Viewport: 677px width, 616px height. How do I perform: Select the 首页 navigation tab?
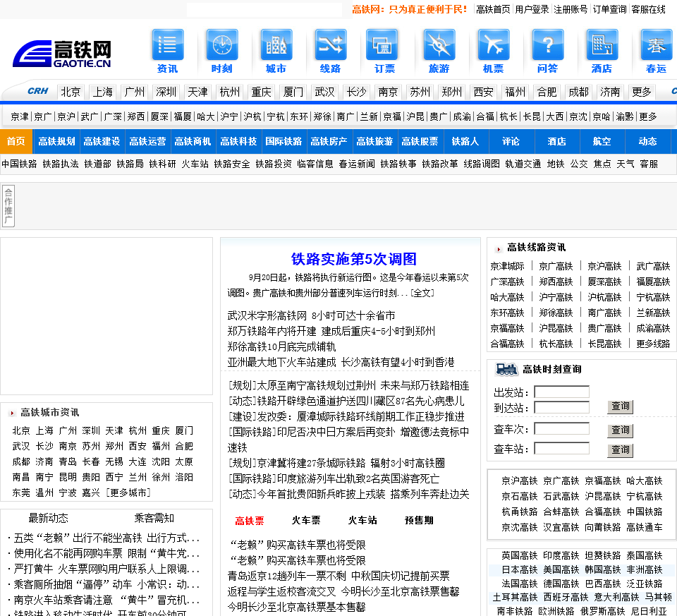(x=16, y=141)
